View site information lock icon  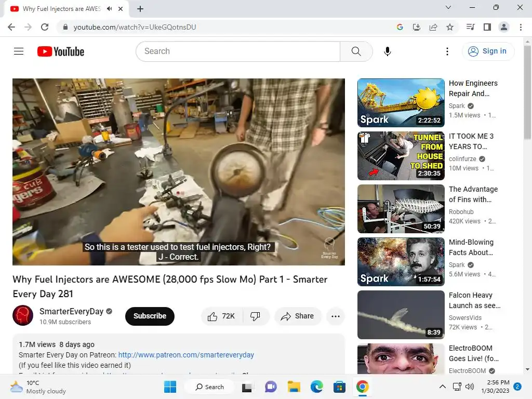pos(65,27)
